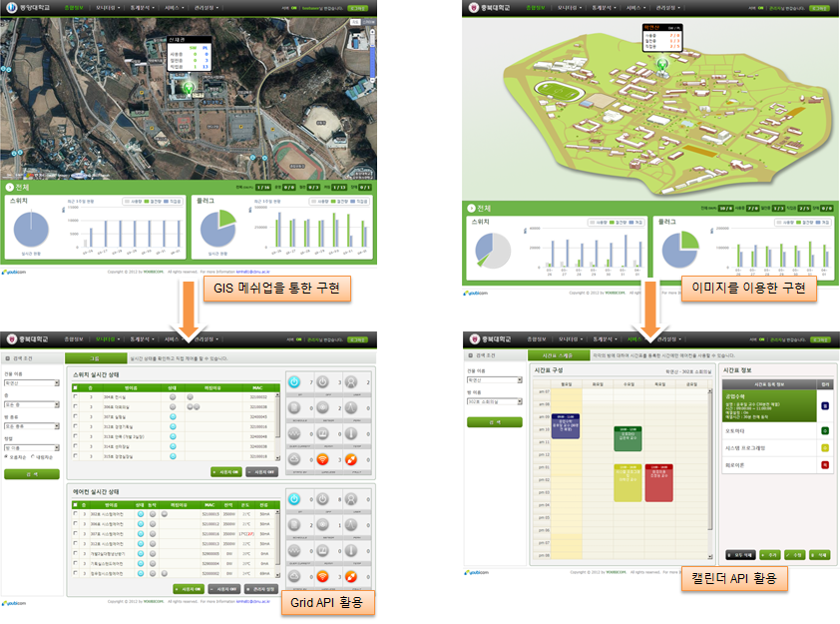
Task: Click 스위치 ON button below switch status table
Action: [225, 470]
